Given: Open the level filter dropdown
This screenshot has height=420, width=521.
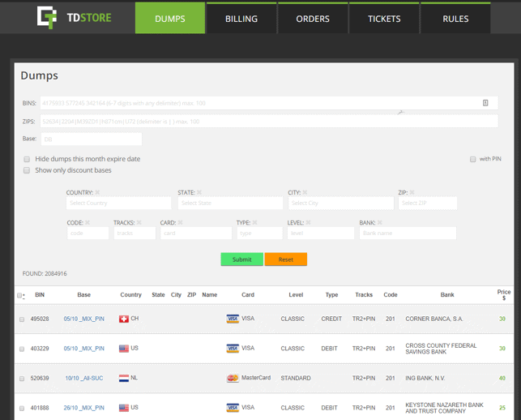Looking at the screenshot, I should point(321,234).
